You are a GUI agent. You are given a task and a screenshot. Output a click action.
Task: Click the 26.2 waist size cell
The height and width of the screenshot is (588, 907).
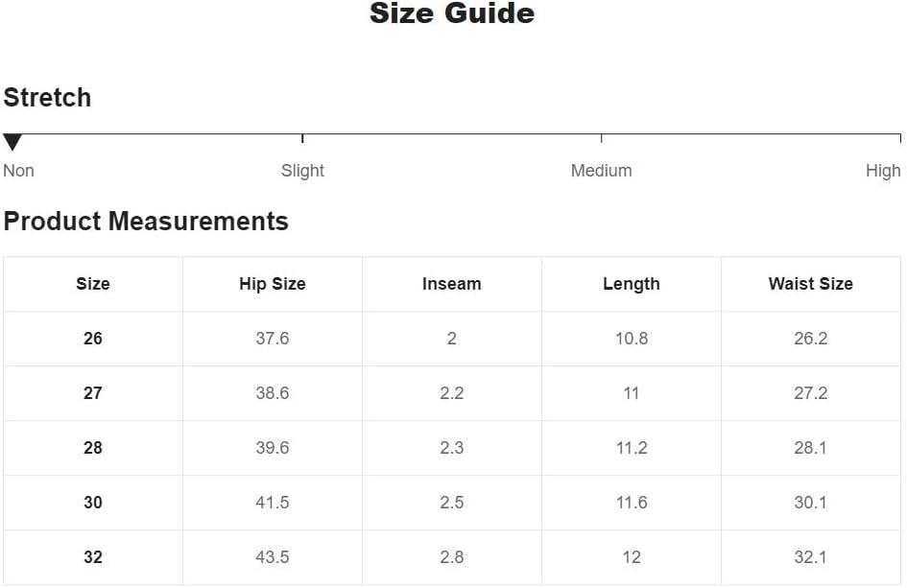tap(810, 339)
